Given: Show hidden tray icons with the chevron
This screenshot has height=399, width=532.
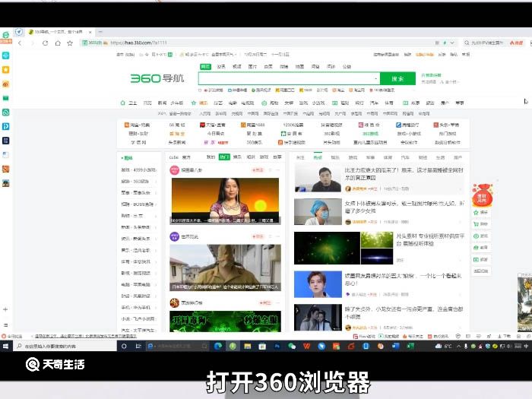Looking at the screenshot, I should (x=458, y=346).
